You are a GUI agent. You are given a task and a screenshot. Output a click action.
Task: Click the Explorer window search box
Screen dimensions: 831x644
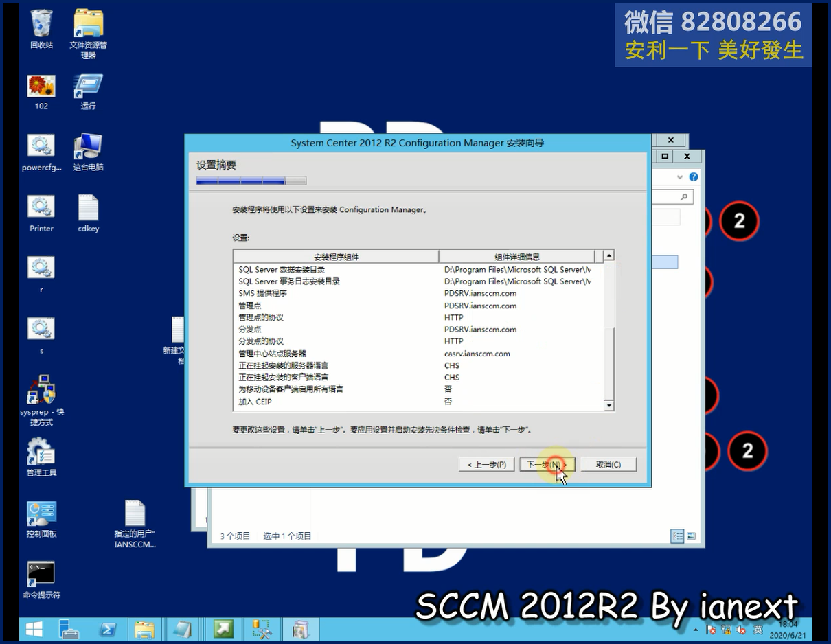pos(672,197)
